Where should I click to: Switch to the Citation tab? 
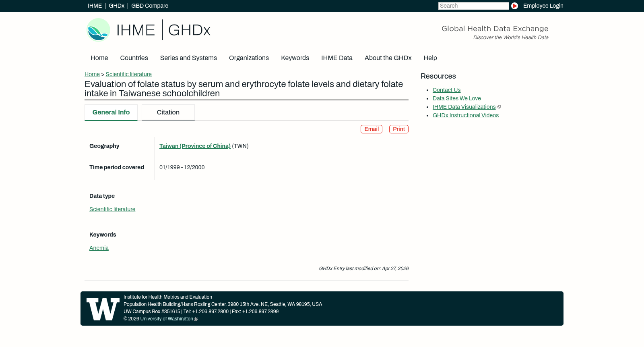[168, 112]
